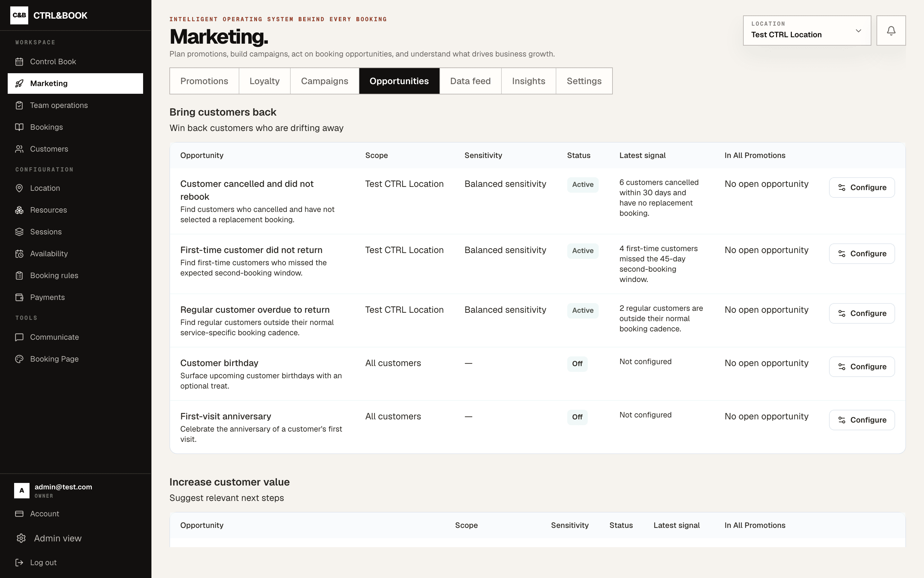Go to the Insights tab
Screen dimensions: 924x578
pos(528,81)
